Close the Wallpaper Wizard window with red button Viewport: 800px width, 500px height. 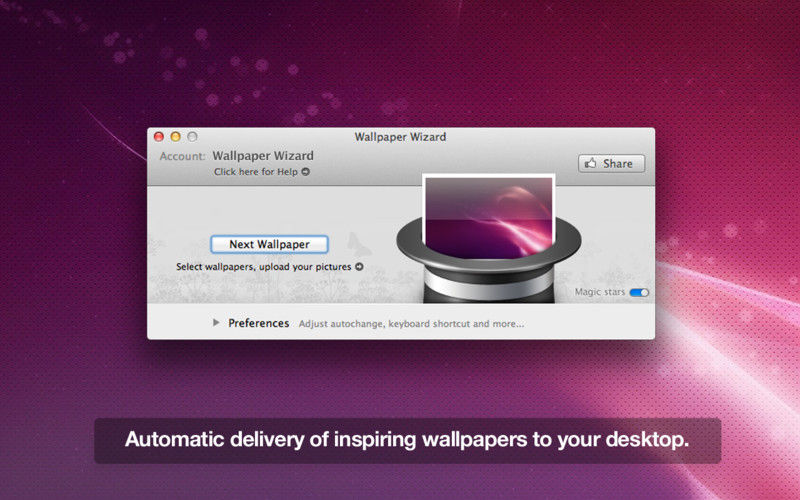click(159, 137)
